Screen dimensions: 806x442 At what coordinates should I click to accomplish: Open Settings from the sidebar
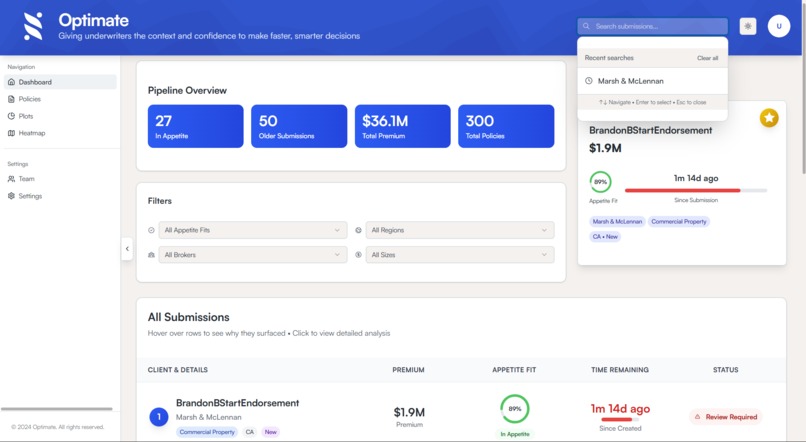coord(60,196)
